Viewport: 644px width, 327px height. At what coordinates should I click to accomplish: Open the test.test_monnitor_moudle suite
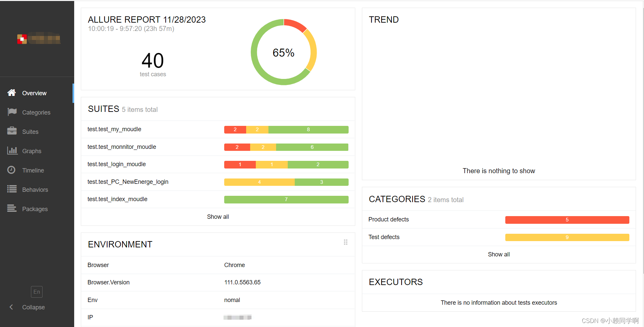coord(218,147)
